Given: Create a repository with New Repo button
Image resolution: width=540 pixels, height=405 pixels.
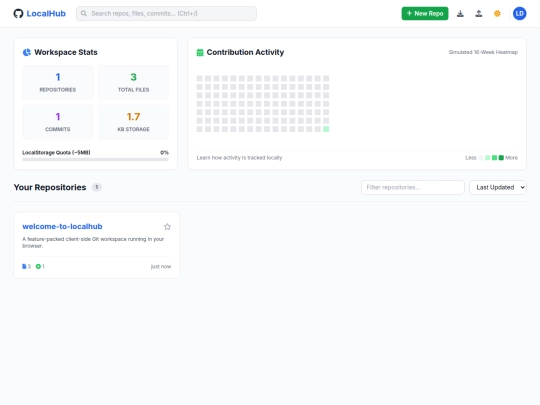Looking at the screenshot, I should click(x=425, y=13).
